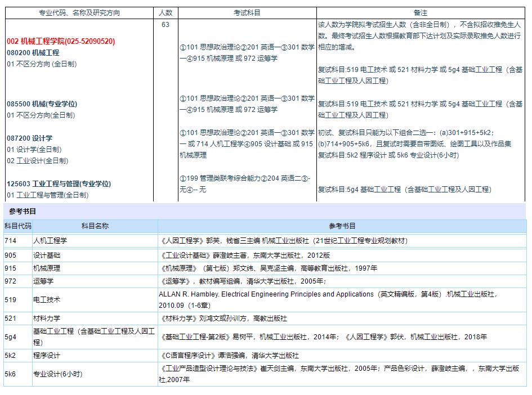Click the 考试科目 column header
Viewport: 532px width, 395px height.
[247, 13]
